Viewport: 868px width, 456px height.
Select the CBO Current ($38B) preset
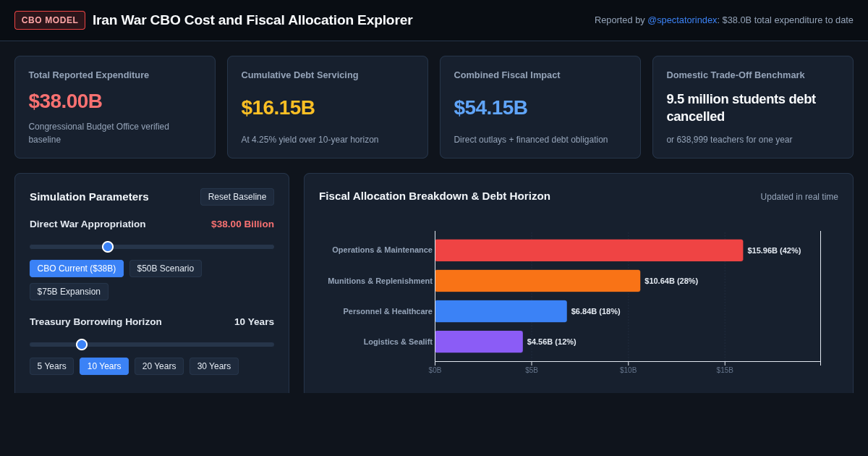pyautogui.click(x=77, y=269)
